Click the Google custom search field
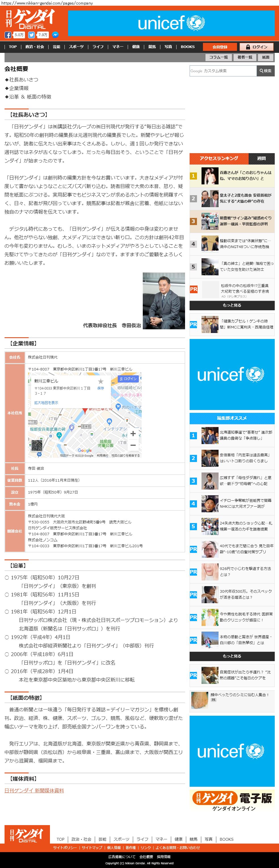Screen dimensions: 279x868 [x=223, y=71]
